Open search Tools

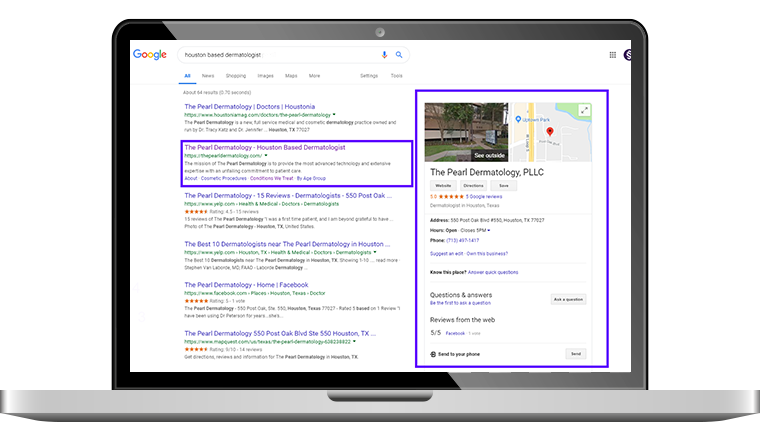(396, 76)
